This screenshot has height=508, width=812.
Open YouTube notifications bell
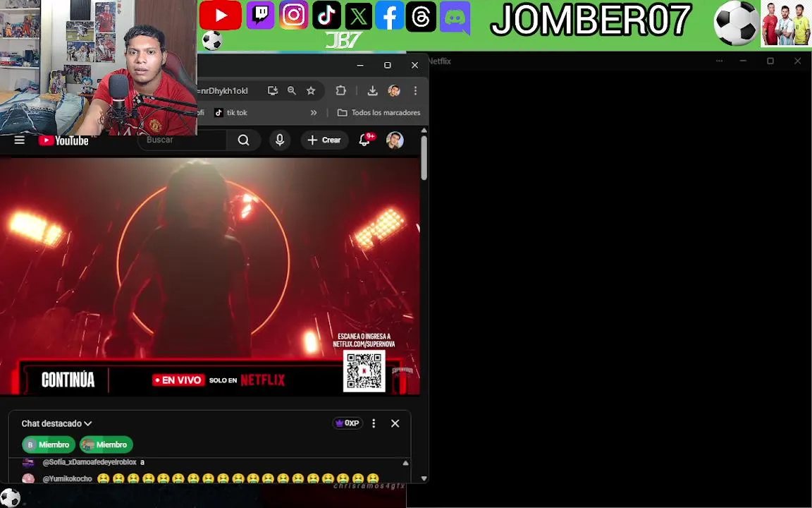[364, 140]
